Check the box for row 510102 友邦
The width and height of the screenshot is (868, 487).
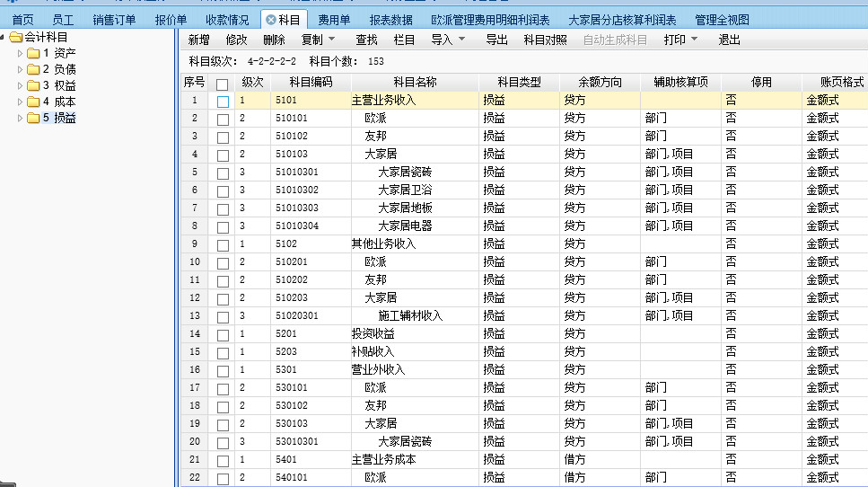tap(223, 137)
